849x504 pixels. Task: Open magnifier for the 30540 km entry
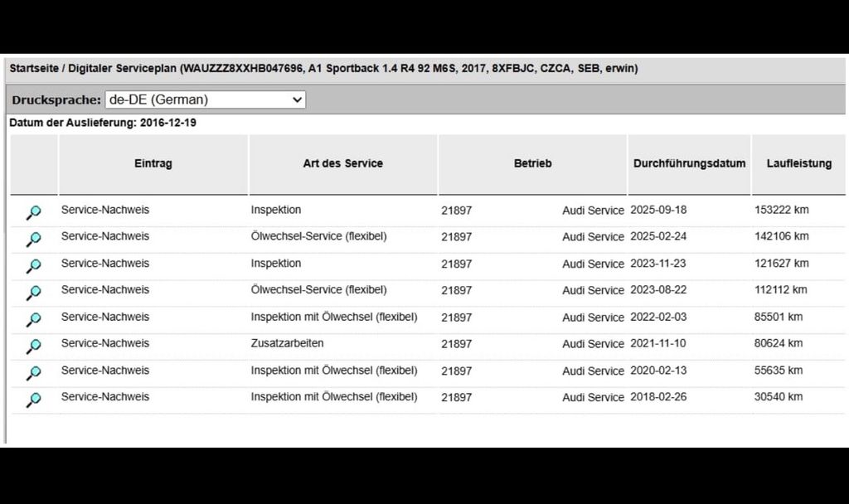click(x=33, y=400)
